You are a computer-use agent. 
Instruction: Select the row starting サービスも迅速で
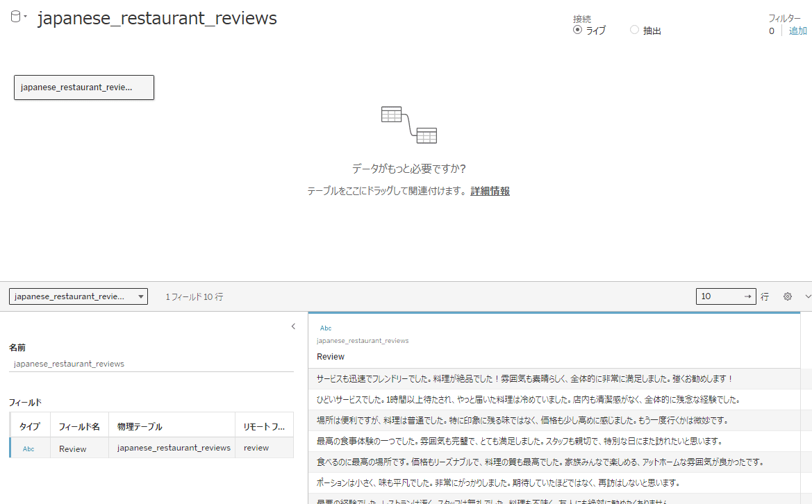pos(554,379)
